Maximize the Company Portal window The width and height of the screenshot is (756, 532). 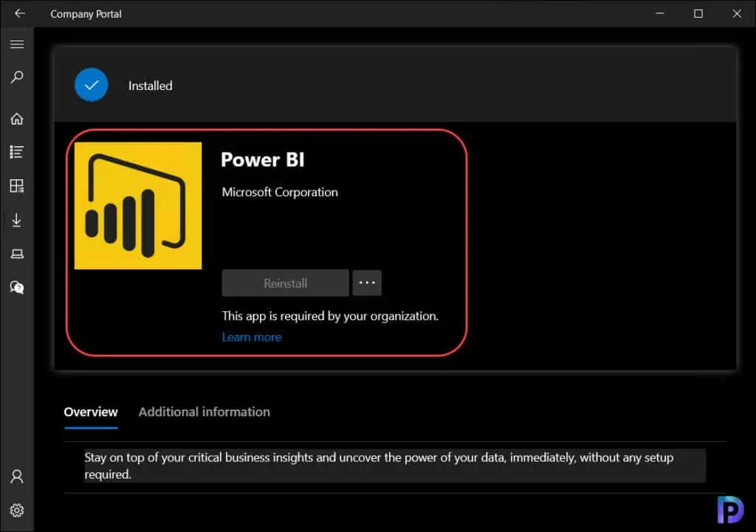point(698,13)
